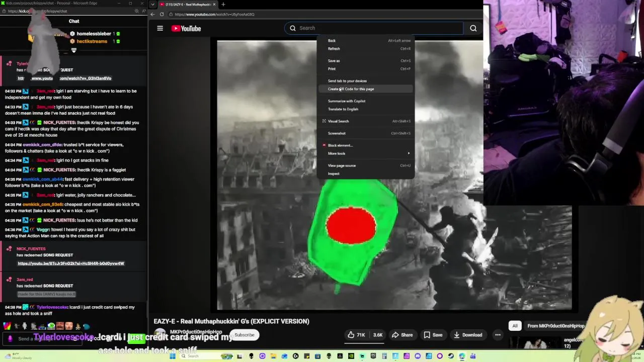The width and height of the screenshot is (644, 362).
Task: Select Summarize with Copilot
Action: pyautogui.click(x=366, y=101)
